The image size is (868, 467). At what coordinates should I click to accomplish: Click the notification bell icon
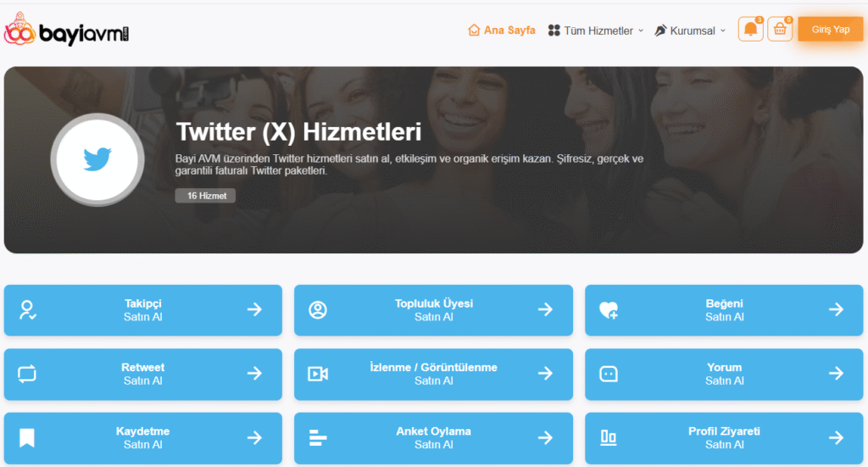click(x=750, y=30)
